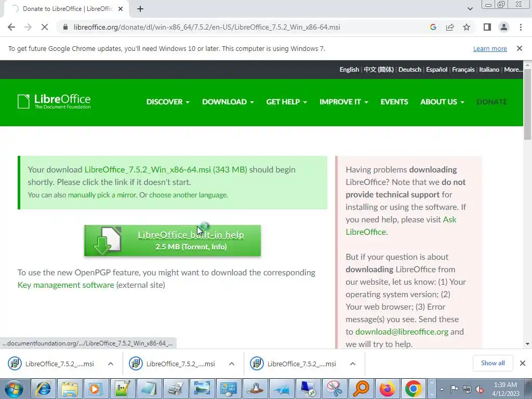Open the Notepad taskbar icon
Viewport: 532px width, 399px height.
(149, 389)
